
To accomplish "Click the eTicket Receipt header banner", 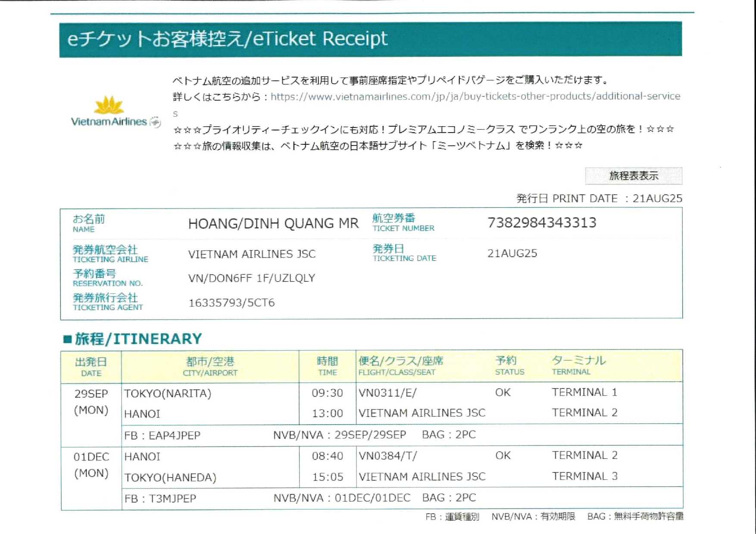I will (x=370, y=39).
